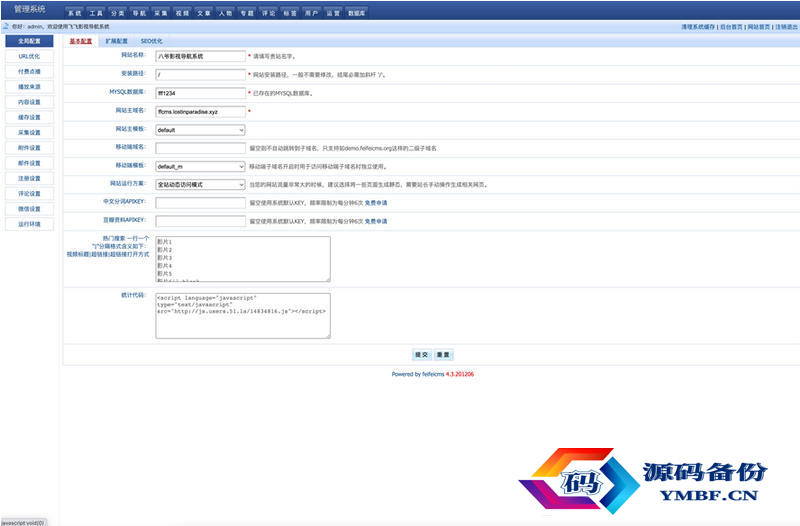Open the 视频 top menu
800x526 pixels.
click(182, 13)
